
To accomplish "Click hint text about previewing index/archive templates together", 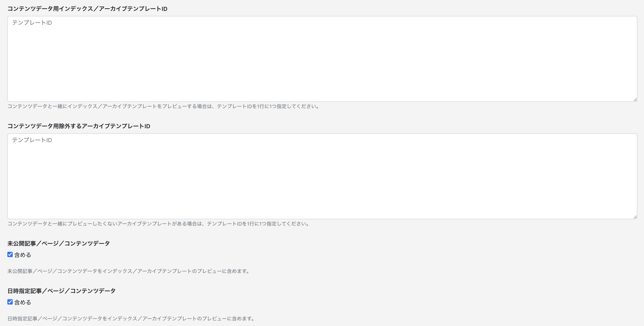I will point(164,106).
